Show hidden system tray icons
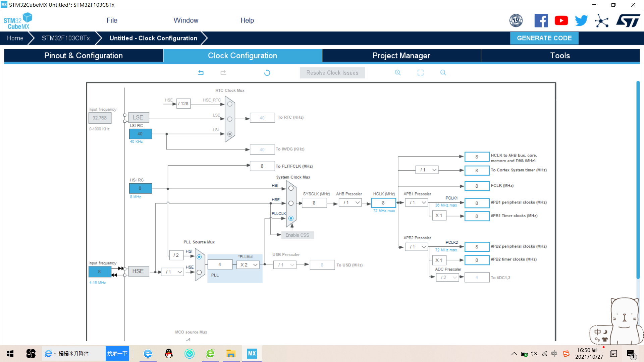 [x=514, y=354]
